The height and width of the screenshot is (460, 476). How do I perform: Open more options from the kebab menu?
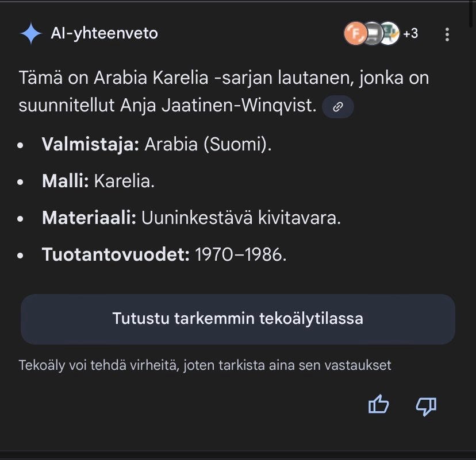point(447,34)
